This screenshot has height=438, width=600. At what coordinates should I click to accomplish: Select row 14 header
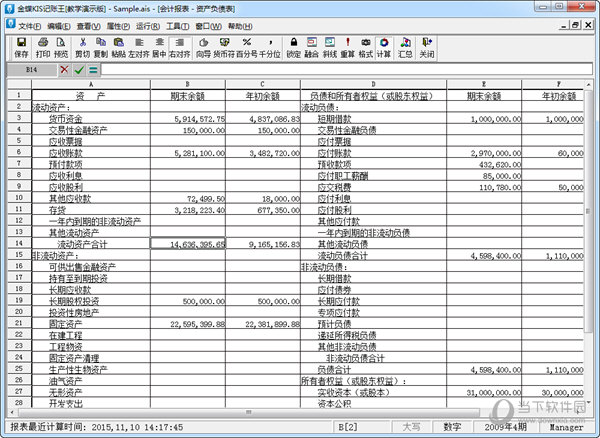coord(19,243)
